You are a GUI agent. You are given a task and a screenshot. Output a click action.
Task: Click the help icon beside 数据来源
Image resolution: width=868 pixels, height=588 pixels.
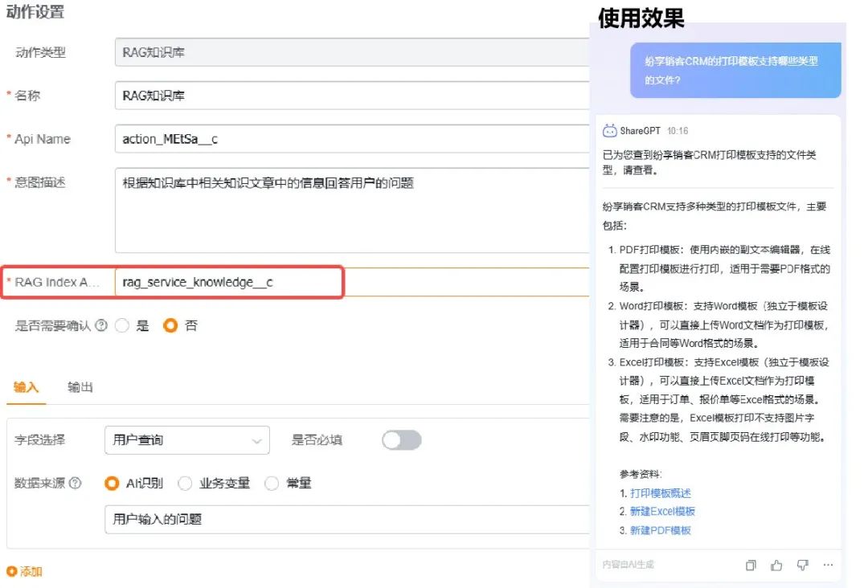click(76, 484)
